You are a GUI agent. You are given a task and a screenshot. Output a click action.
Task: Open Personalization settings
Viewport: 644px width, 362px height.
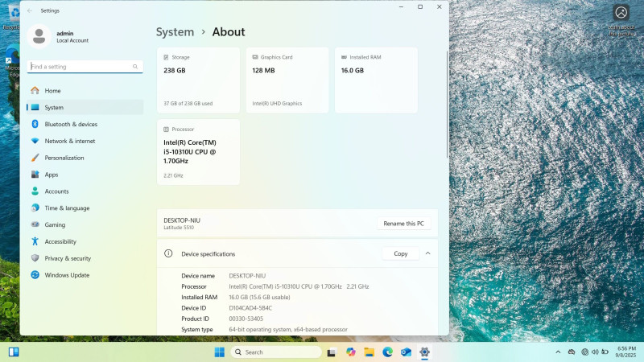[85, 158]
